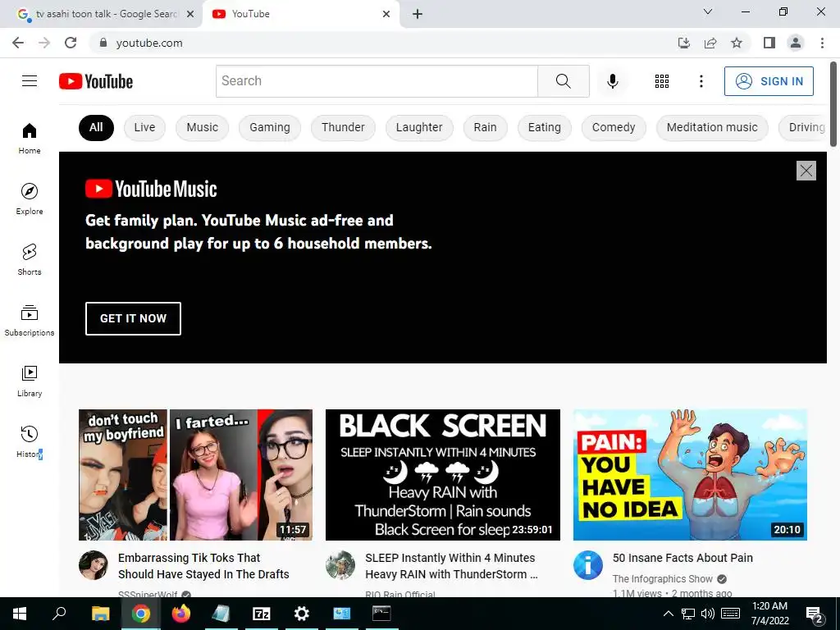Open the YouTube hamburger guide menu
Image resolution: width=840 pixels, height=630 pixels.
pos(30,81)
